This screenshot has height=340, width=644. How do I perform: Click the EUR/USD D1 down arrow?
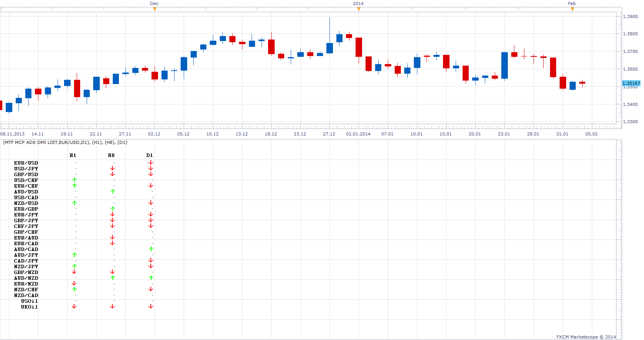151,162
